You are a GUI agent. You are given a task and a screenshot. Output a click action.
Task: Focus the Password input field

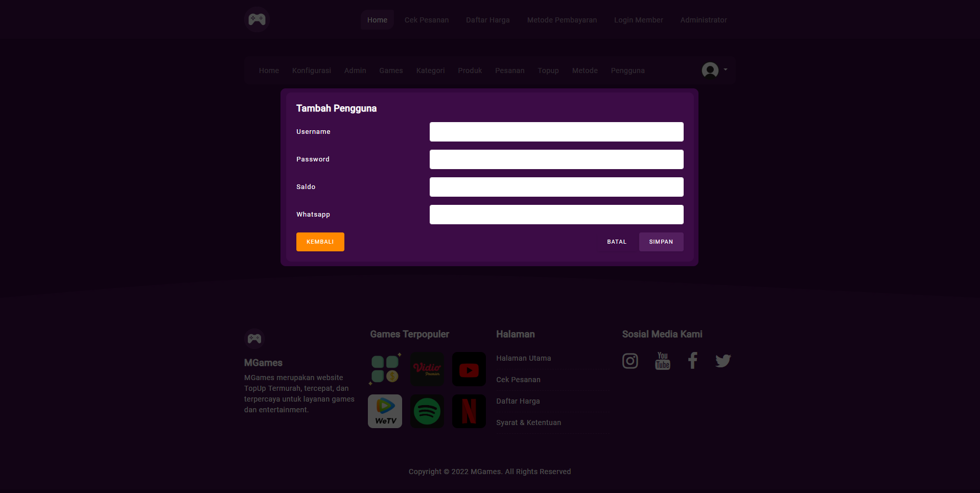point(556,159)
